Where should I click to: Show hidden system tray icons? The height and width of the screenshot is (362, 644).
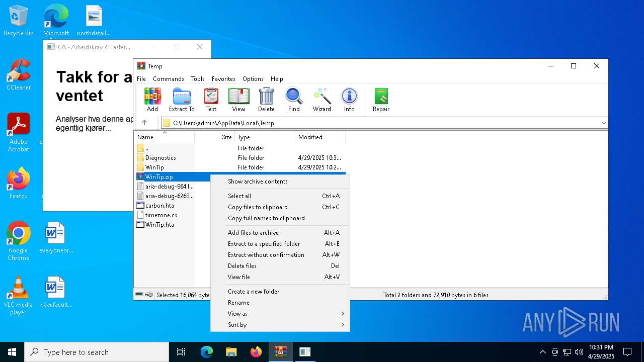[x=542, y=352]
